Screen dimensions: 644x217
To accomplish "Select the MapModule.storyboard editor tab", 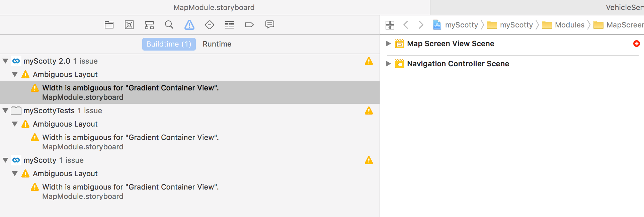I will point(214,7).
